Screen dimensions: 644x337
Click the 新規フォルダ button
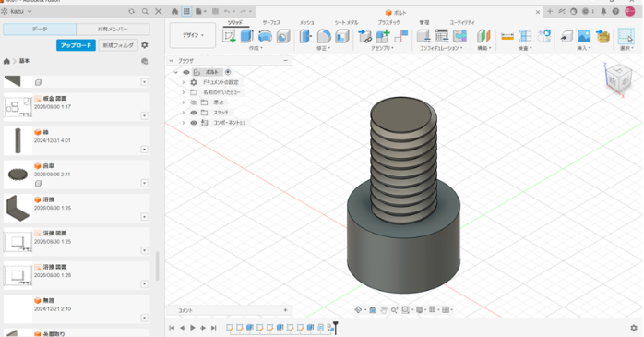point(118,45)
